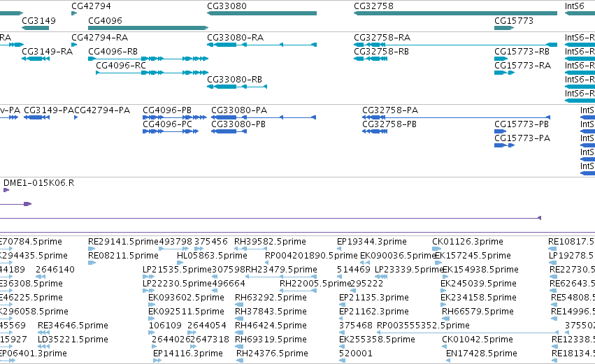595x364 pixels.
Task: Click EST label EK090036.5prime
Action: click(x=397, y=256)
